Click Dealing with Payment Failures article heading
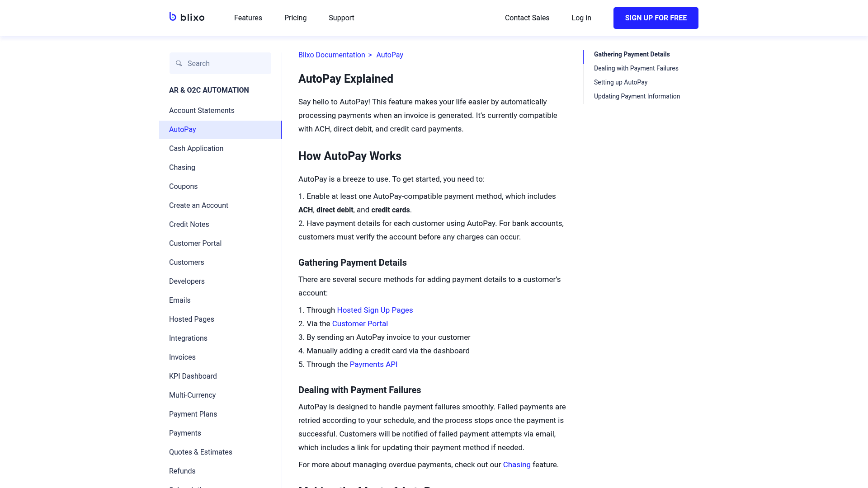This screenshot has width=868, height=488. click(360, 390)
